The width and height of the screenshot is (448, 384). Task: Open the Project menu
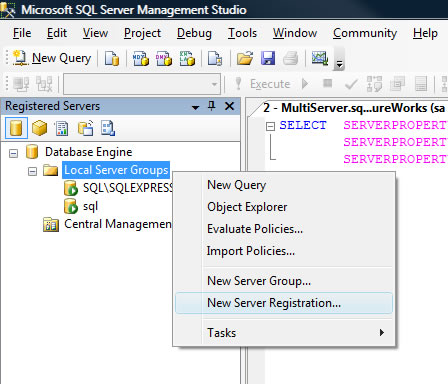[x=142, y=33]
